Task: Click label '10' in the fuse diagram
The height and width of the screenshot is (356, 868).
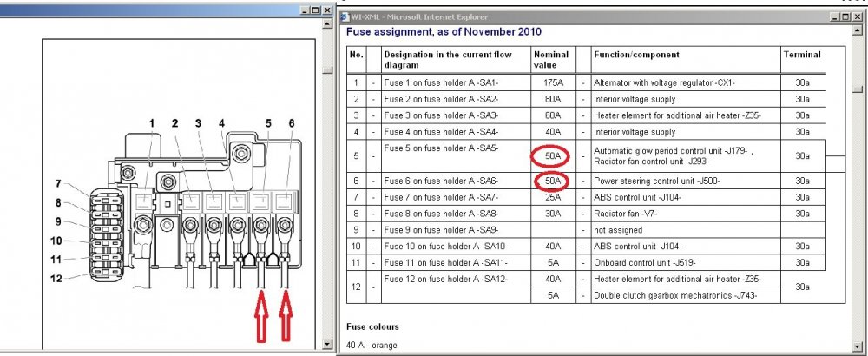Action: click(56, 241)
